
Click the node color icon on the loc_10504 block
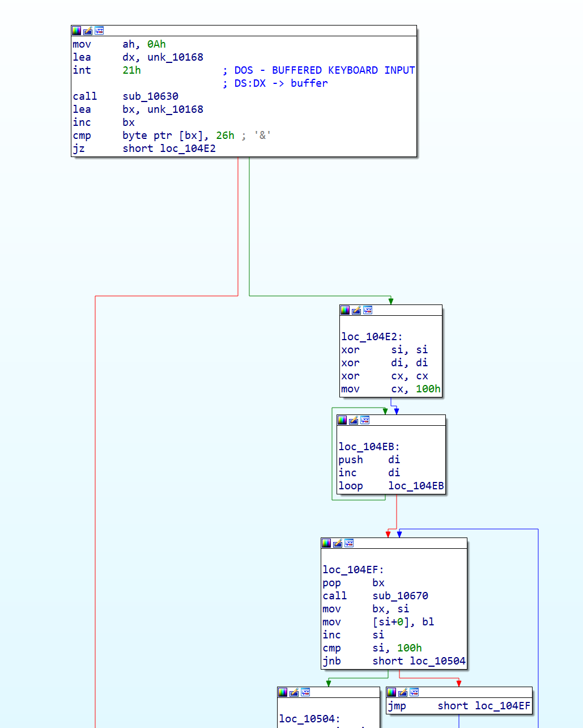(282, 692)
